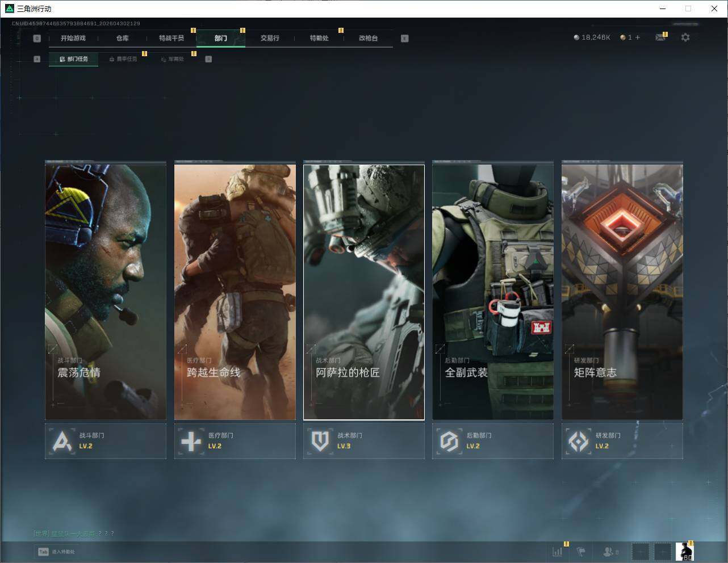728x563 pixels.
Task: Open the 矩阵意志 mission card
Action: click(622, 292)
